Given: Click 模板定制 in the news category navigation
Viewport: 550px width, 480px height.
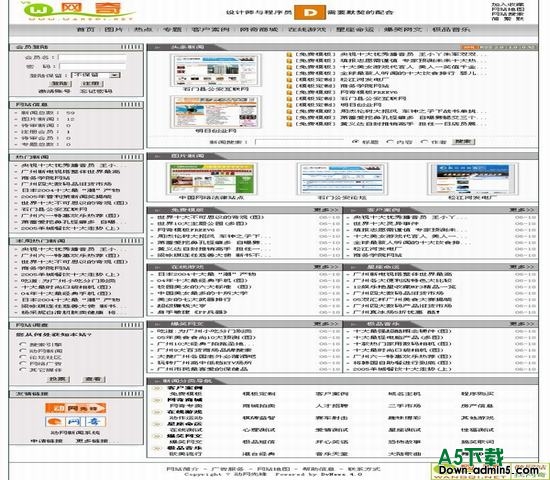Looking at the screenshot, I should [259, 394].
